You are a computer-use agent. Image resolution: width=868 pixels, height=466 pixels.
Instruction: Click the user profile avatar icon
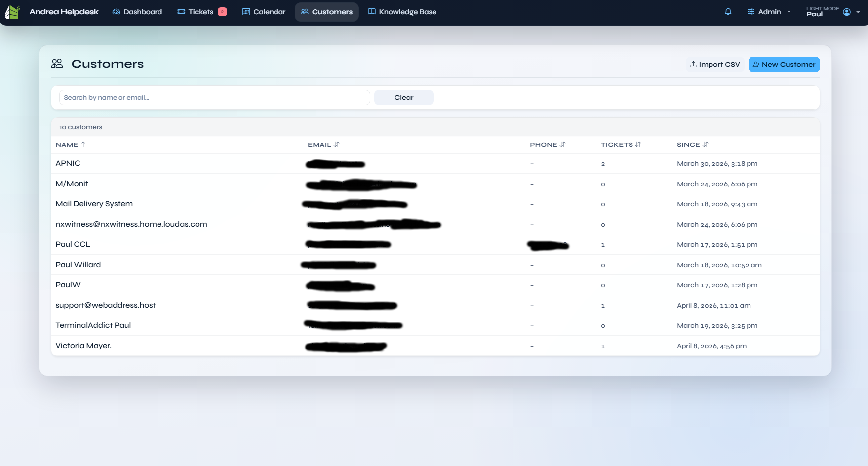point(847,12)
